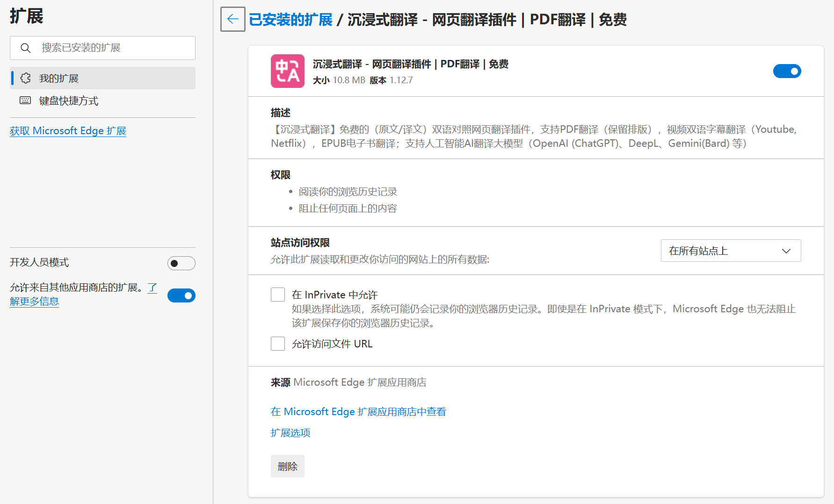Click the 来源 Microsoft Edge 扩展应用商店 text
This screenshot has width=834, height=504.
click(348, 382)
